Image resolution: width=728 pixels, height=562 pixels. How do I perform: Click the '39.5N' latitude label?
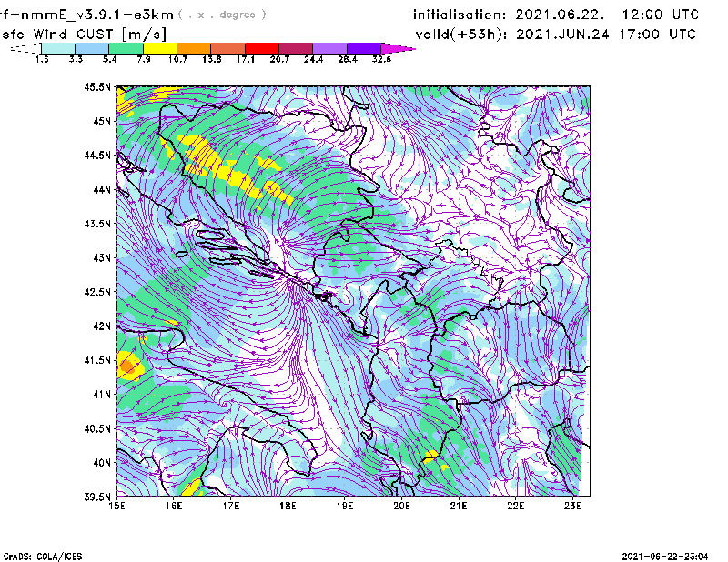click(97, 497)
